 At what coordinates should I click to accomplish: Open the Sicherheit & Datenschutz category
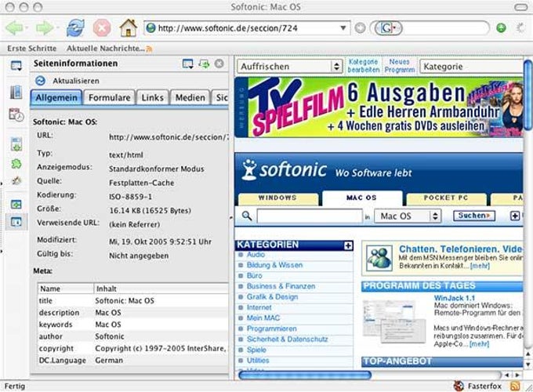click(287, 339)
